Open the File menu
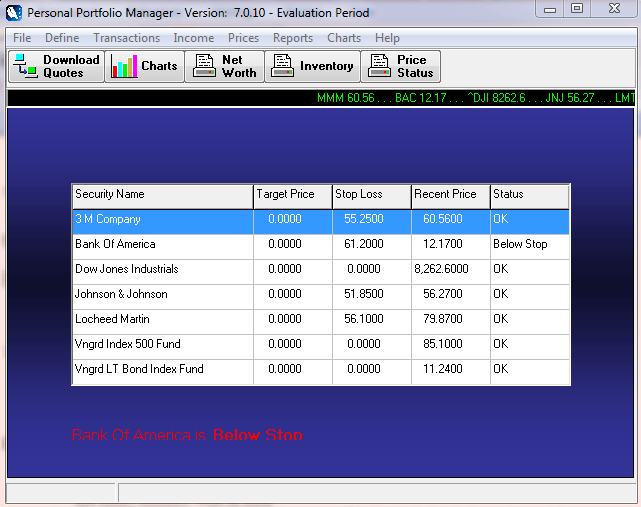The image size is (641, 507). 22,38
